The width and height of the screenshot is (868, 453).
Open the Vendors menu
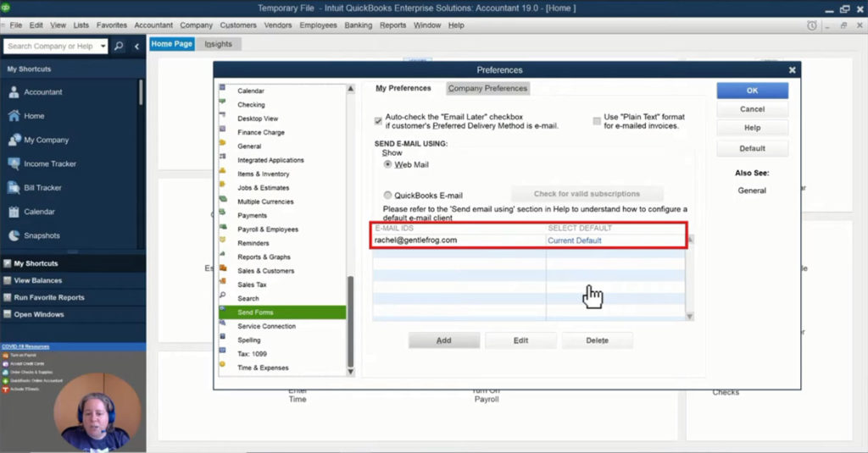[x=278, y=25]
